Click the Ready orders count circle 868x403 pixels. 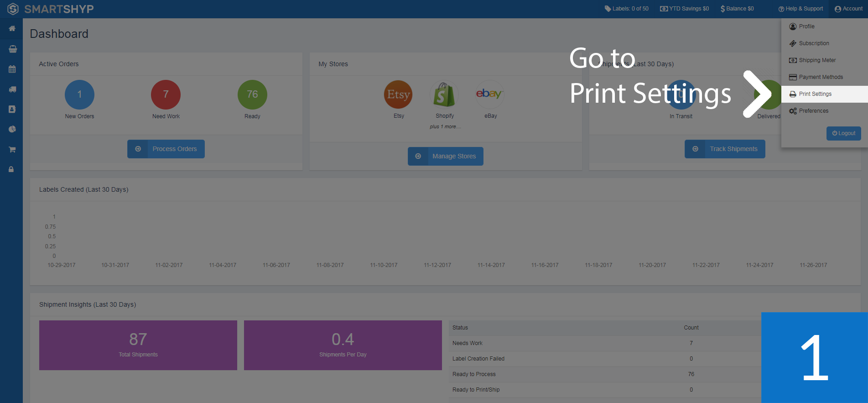(252, 94)
